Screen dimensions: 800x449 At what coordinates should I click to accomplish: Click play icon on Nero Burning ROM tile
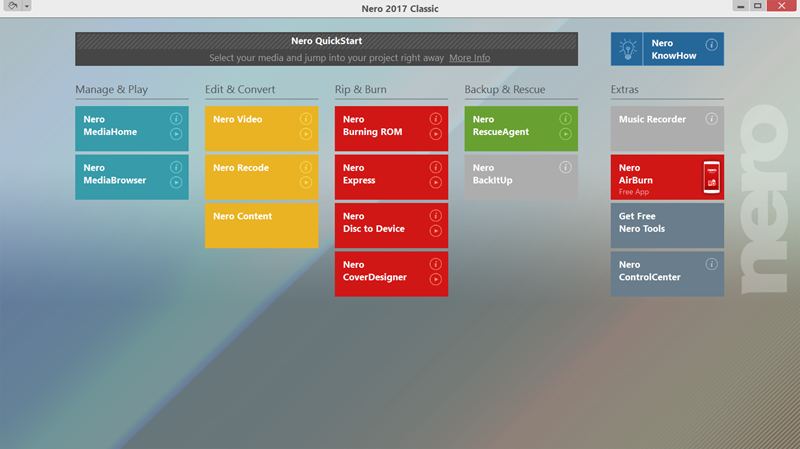435,134
